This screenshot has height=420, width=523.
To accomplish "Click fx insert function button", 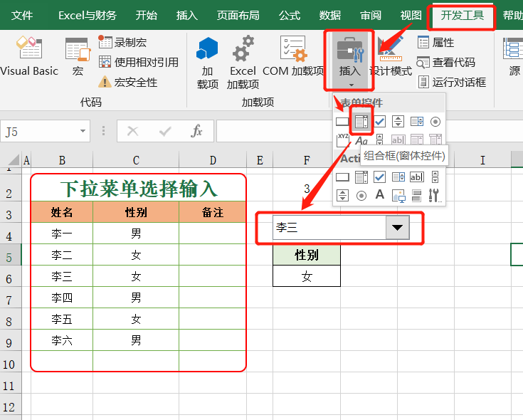I will 197,131.
